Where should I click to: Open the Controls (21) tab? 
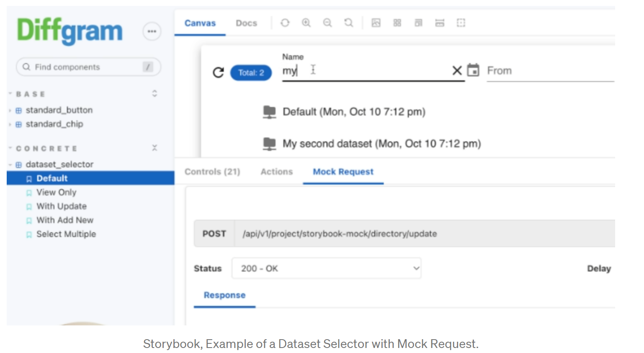[212, 171]
